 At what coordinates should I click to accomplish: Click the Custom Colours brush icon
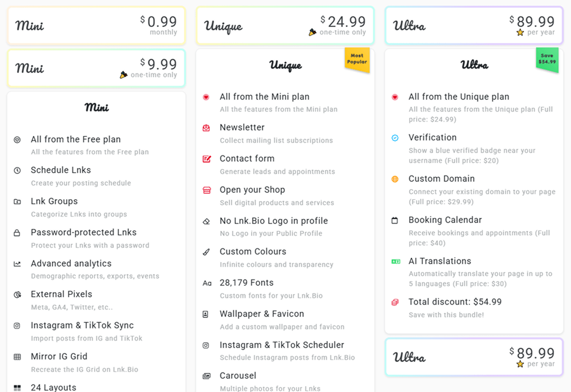(x=207, y=251)
